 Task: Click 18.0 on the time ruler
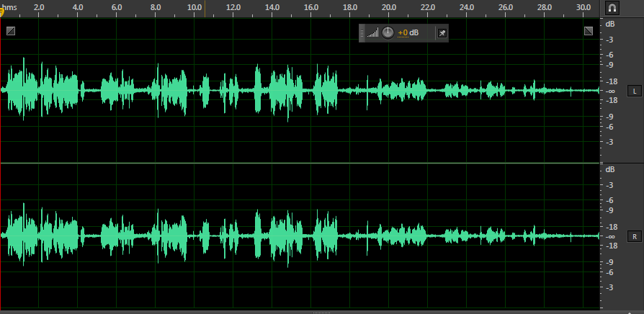(x=350, y=7)
